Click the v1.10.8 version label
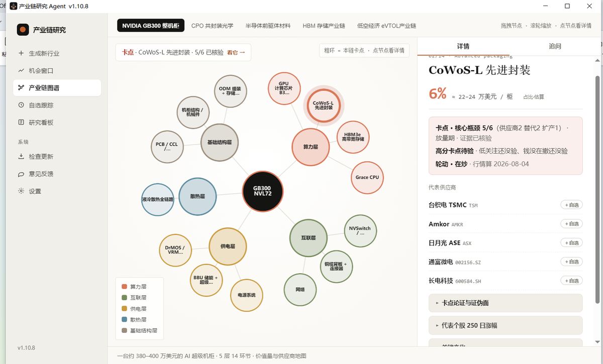This screenshot has width=603, height=364. pos(27,348)
